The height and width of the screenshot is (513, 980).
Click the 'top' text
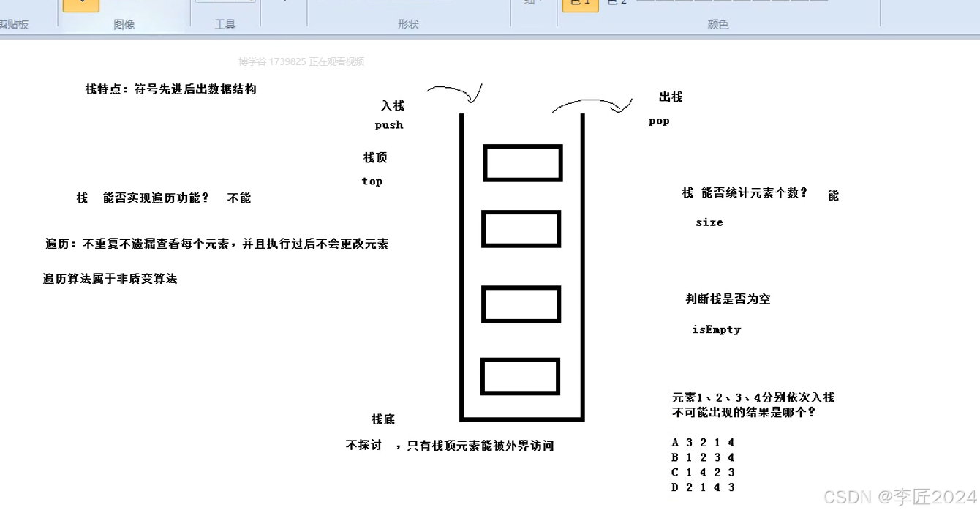tap(372, 181)
